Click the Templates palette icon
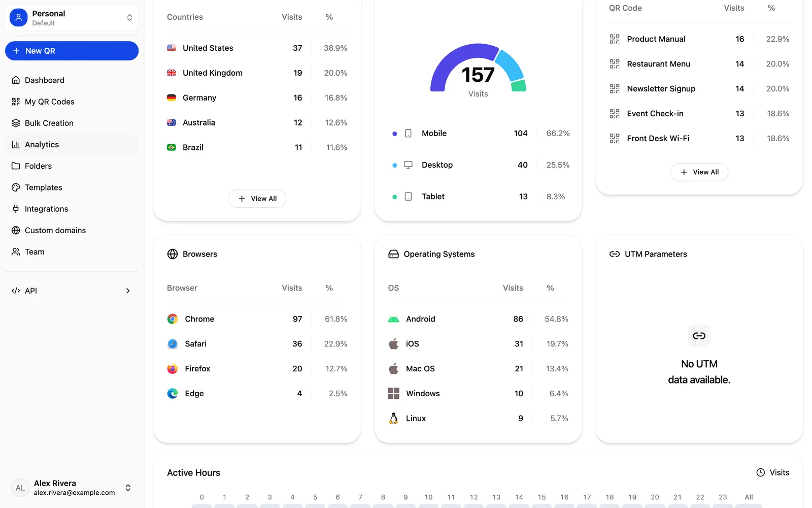 click(16, 187)
